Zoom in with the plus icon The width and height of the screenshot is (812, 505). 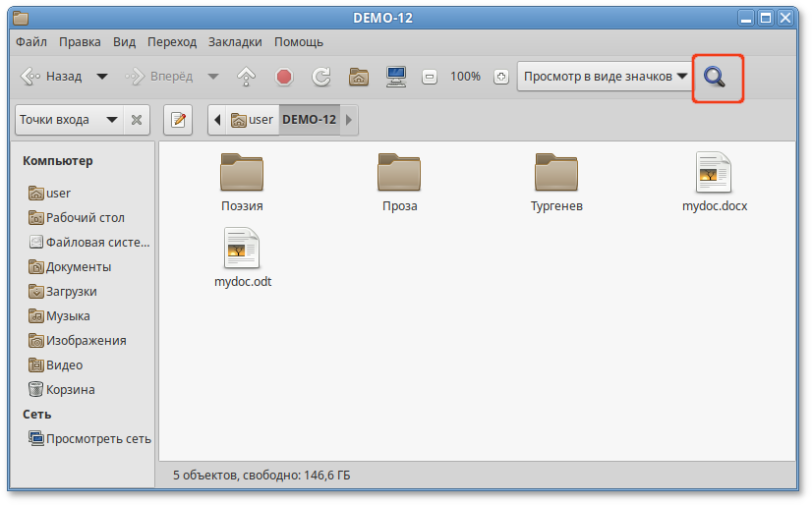click(x=500, y=77)
